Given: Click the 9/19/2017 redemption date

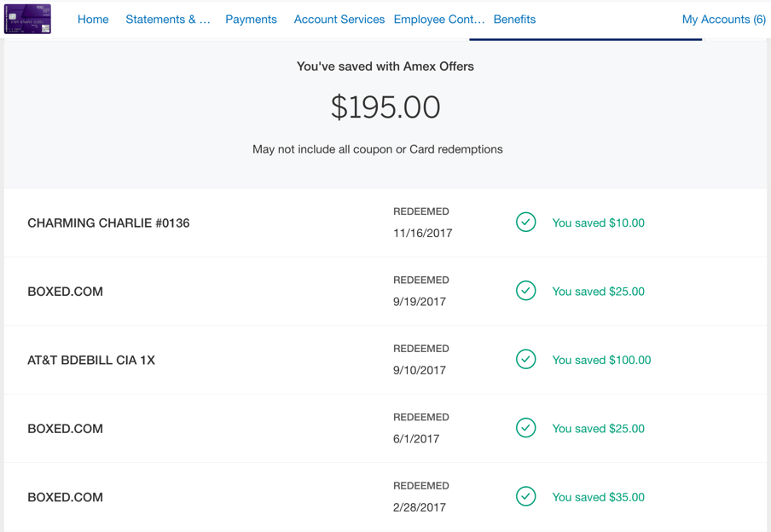Looking at the screenshot, I should coord(420,302).
